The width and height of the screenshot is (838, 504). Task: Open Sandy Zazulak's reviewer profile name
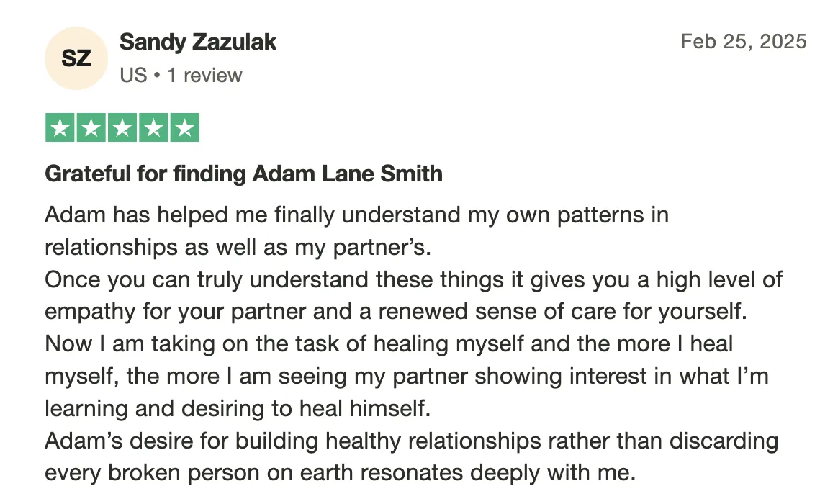pyautogui.click(x=198, y=42)
